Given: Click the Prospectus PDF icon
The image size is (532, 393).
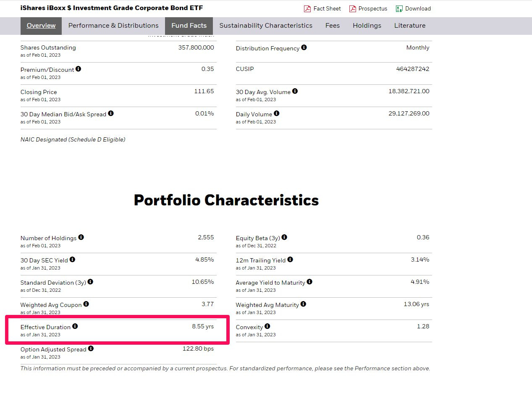Looking at the screenshot, I should 353,9.
